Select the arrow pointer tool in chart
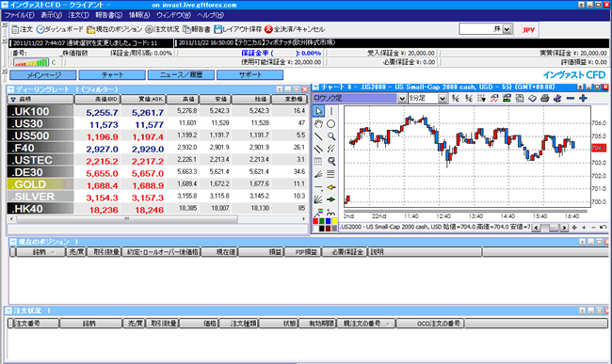This screenshot has height=364, width=612. (x=318, y=111)
